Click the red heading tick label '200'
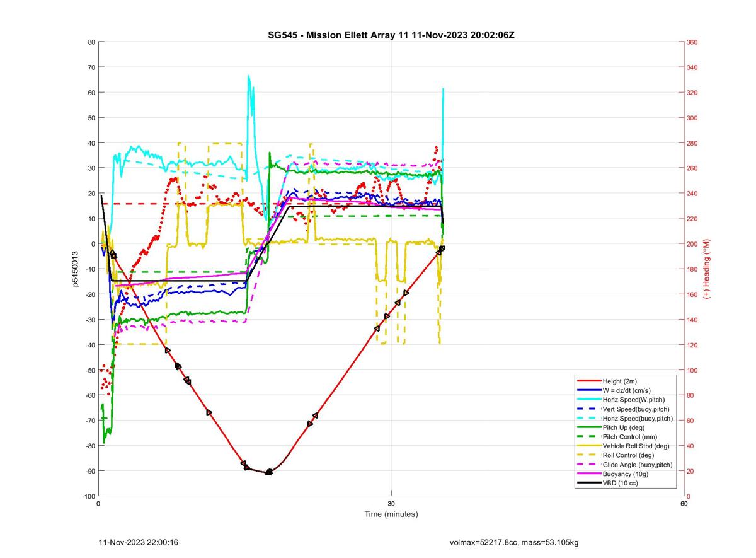Image resolution: width=756 pixels, height=558 pixels. pos(692,244)
